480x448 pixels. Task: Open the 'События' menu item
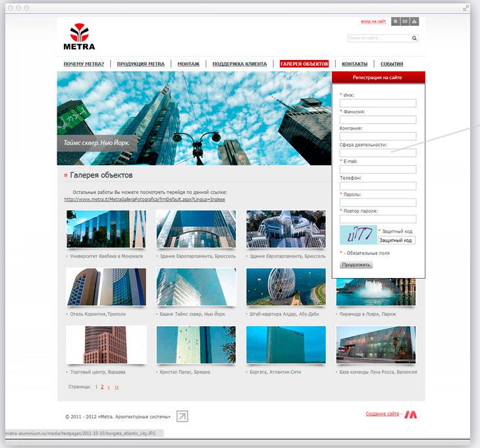[392, 64]
